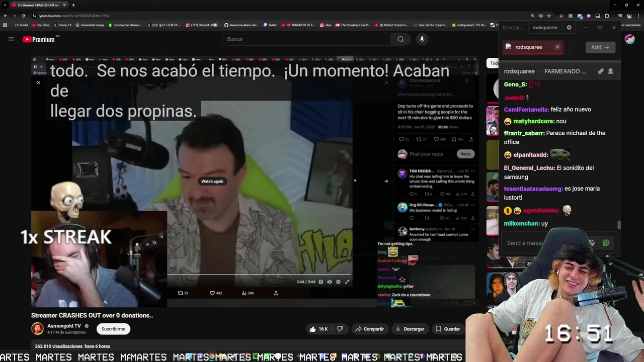
Task: Save the video with Guardar
Action: click(x=448, y=329)
